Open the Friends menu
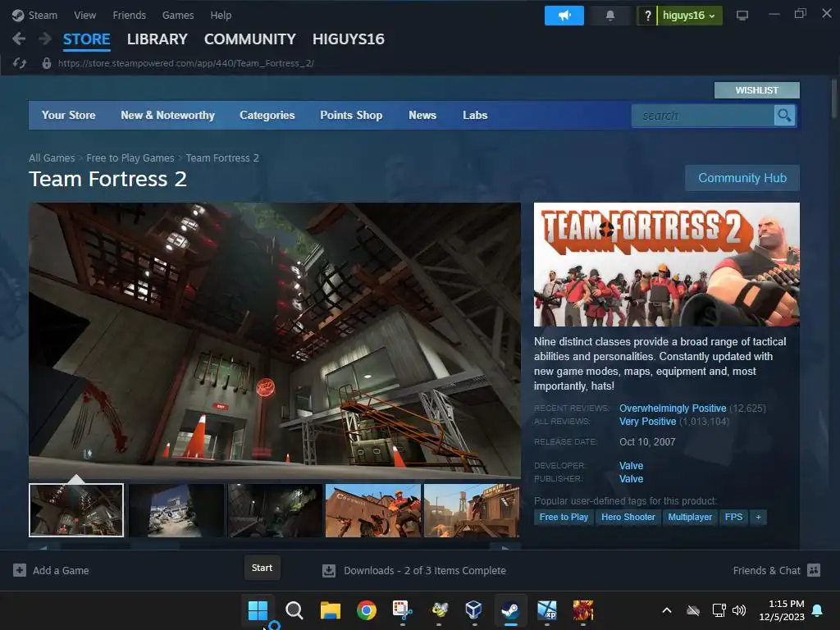840x630 pixels. 129,15
